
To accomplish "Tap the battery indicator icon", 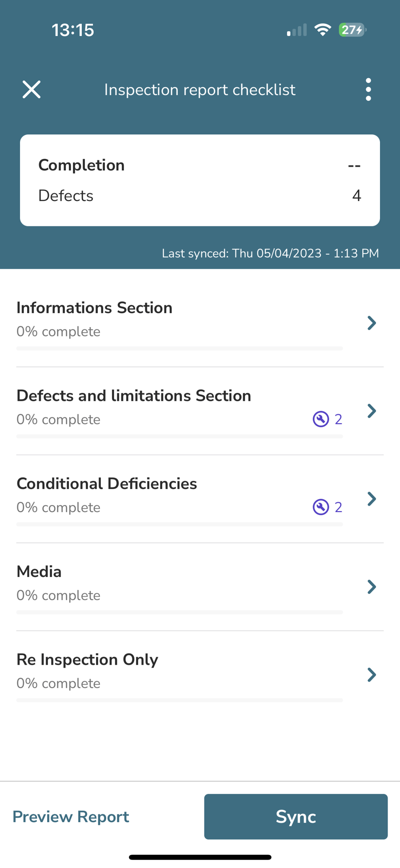I will pyautogui.click(x=352, y=30).
